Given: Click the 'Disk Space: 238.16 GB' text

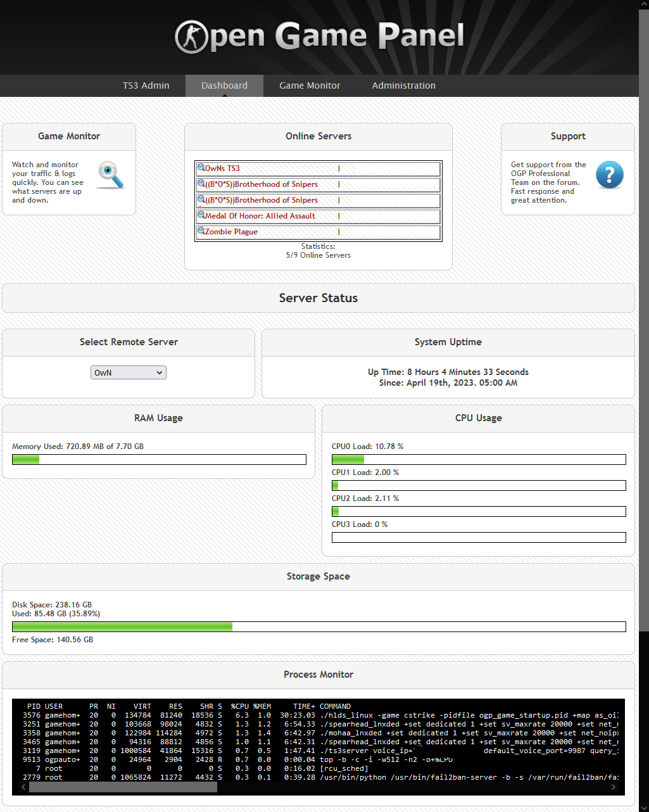Looking at the screenshot, I should tap(52, 605).
